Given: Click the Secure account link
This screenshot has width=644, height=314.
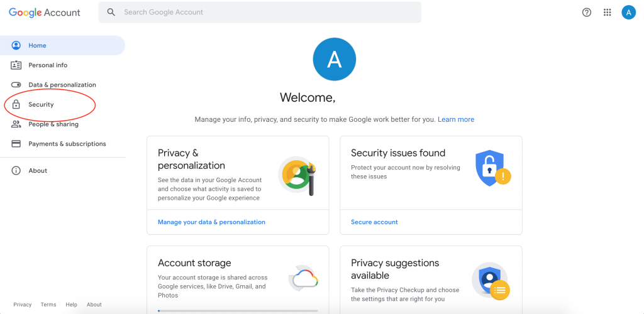Looking at the screenshot, I should coord(374,222).
